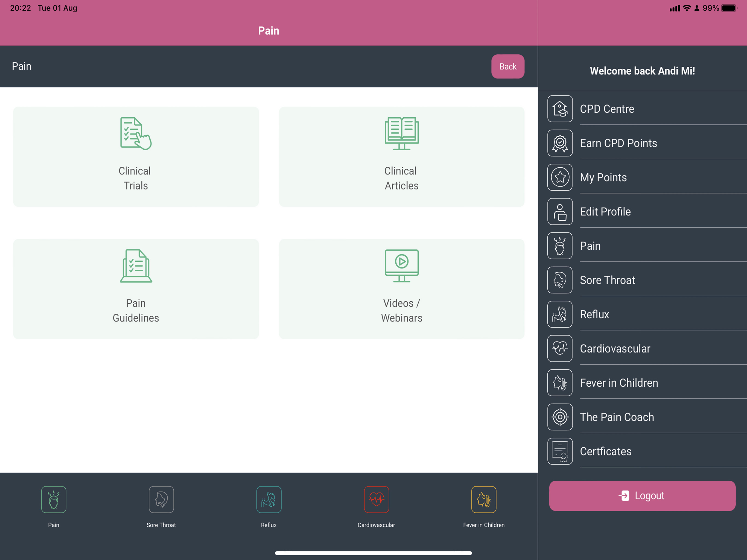Click the Back button
The height and width of the screenshot is (560, 747).
(508, 66)
